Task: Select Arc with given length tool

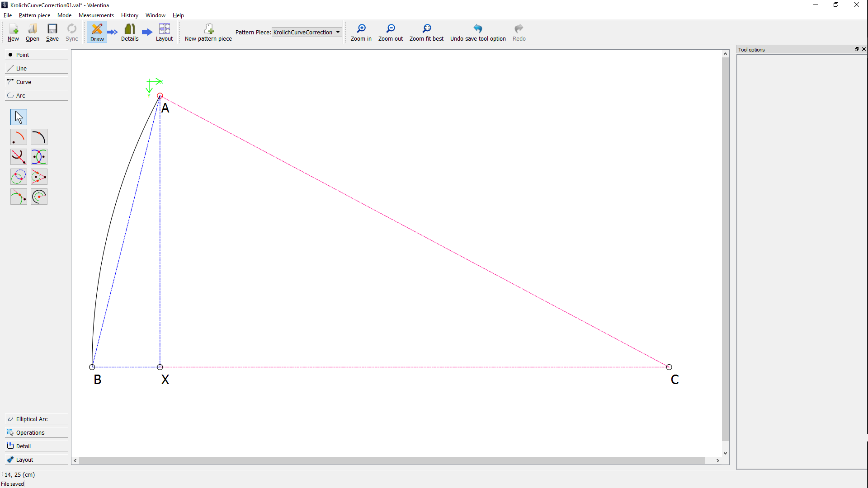Action: 39,197
